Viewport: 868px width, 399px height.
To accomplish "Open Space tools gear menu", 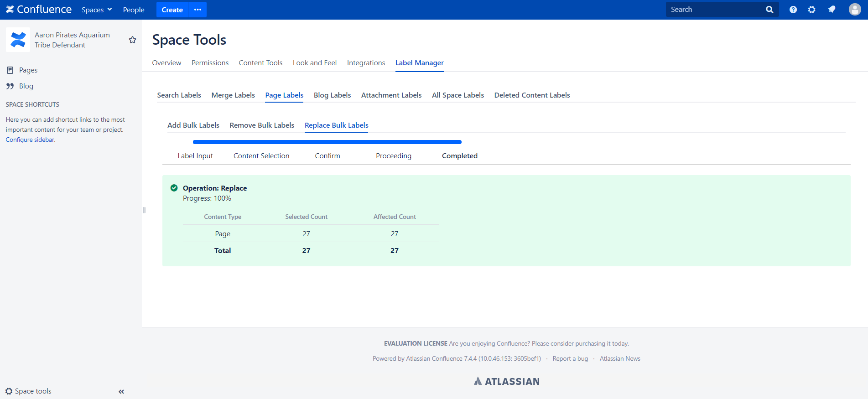I will 28,391.
